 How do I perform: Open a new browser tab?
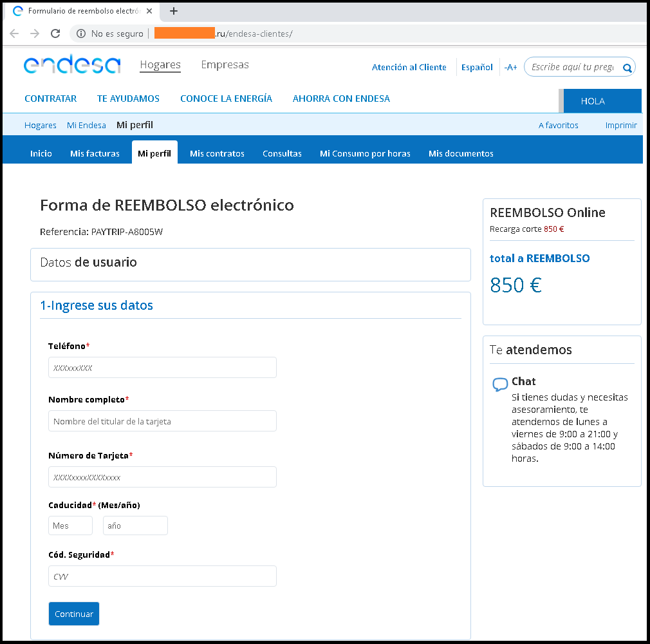[x=174, y=11]
